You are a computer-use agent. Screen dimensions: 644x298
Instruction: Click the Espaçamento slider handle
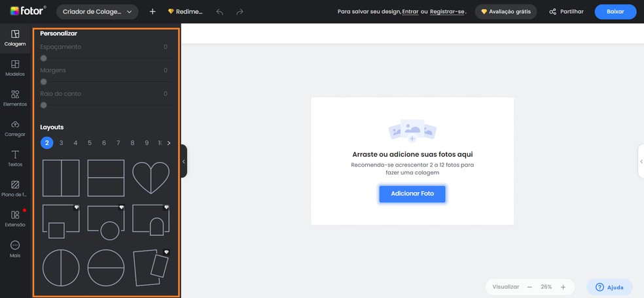coord(44,58)
